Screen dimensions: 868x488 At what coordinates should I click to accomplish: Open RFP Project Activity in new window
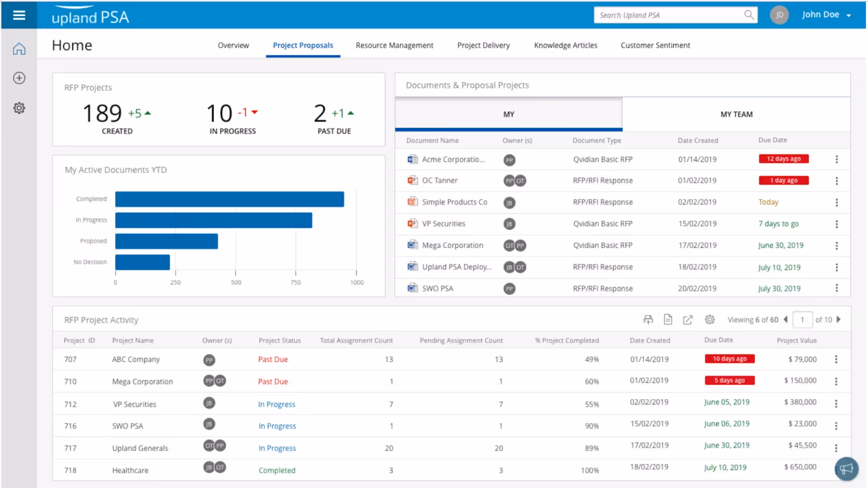pyautogui.click(x=687, y=320)
